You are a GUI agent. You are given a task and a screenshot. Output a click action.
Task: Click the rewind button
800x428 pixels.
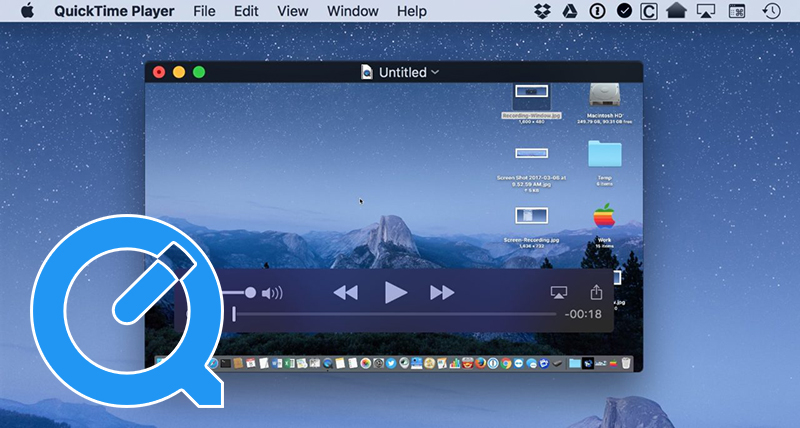point(345,293)
